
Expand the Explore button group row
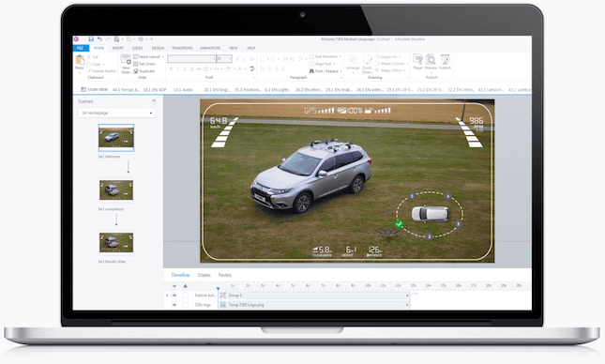point(167,296)
